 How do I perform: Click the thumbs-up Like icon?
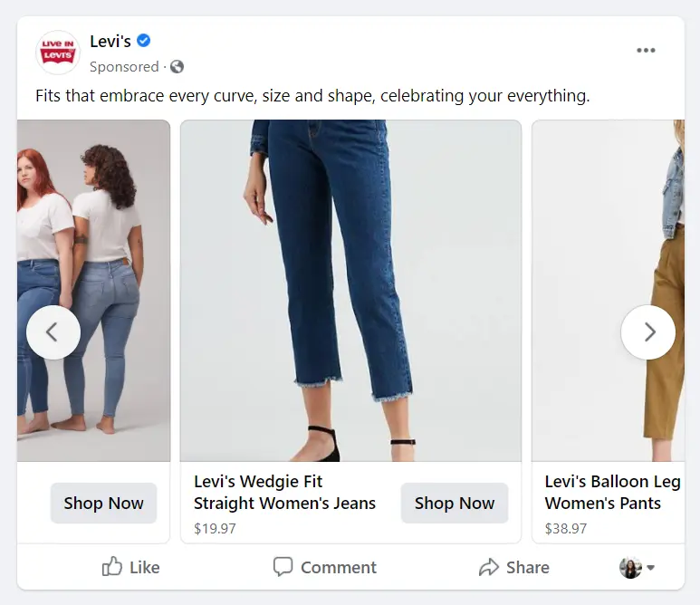112,567
